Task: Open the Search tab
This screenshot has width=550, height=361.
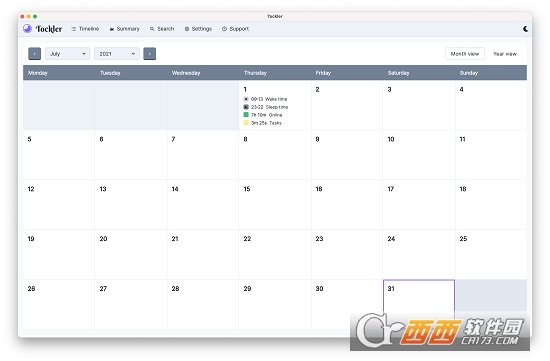Action: pos(162,29)
